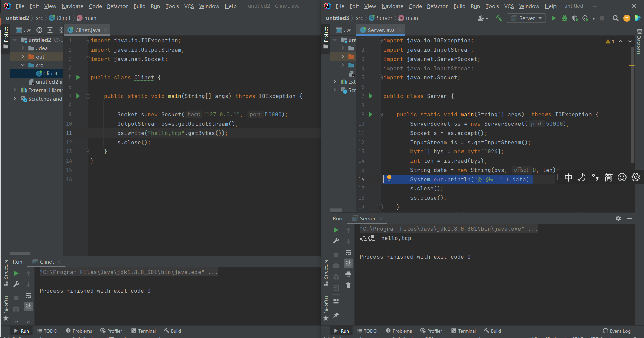Viewport: 644px width, 338px height.
Task: Expand External Libraries in Clinet project
Action: click(15, 90)
